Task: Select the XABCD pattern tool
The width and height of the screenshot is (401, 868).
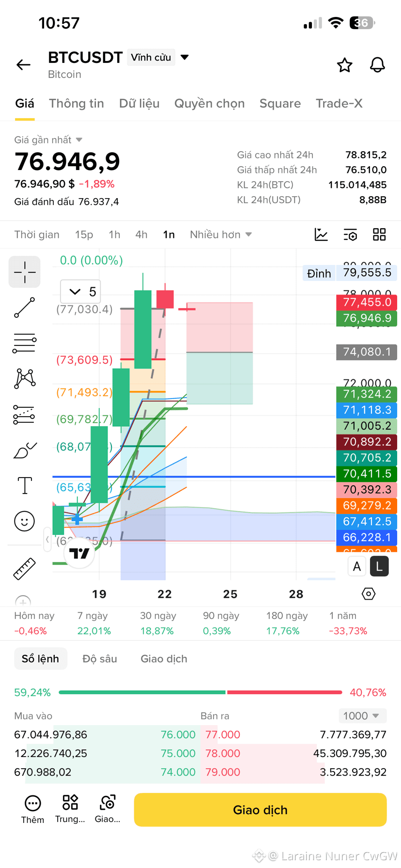Action: pos(25,378)
